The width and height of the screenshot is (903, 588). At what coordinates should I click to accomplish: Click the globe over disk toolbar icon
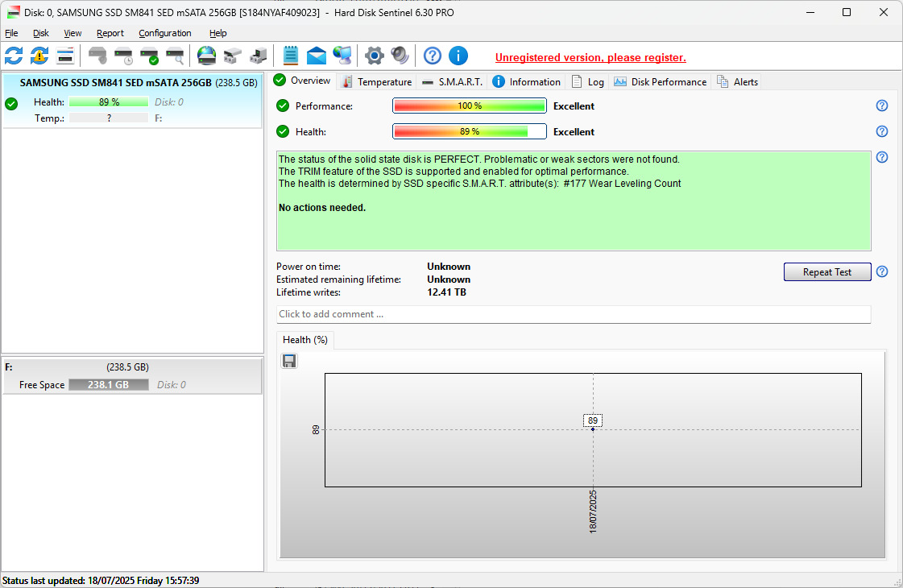[x=206, y=56]
